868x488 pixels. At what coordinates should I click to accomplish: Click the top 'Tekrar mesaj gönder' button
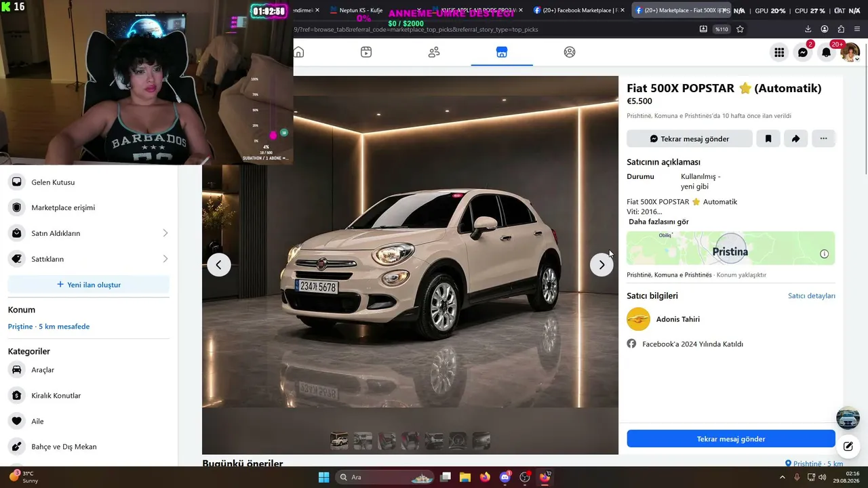(690, 138)
